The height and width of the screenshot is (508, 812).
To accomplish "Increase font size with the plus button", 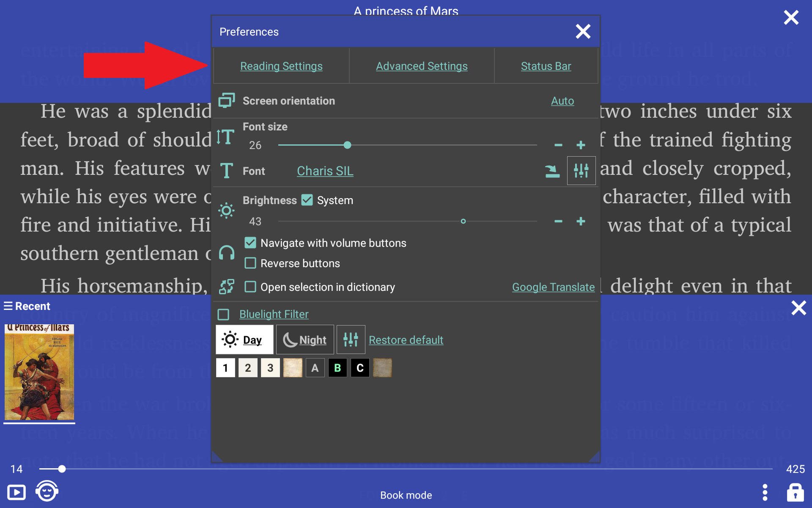I will click(581, 145).
